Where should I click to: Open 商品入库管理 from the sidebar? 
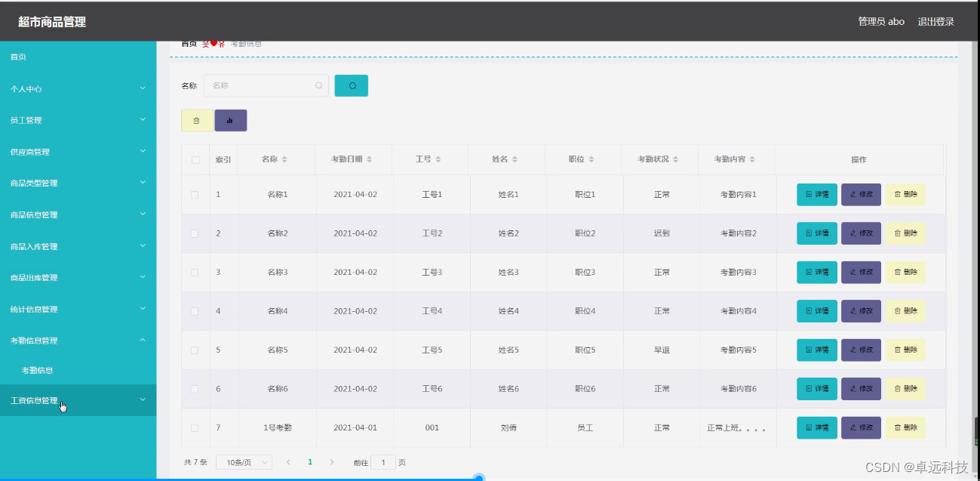[78, 245]
